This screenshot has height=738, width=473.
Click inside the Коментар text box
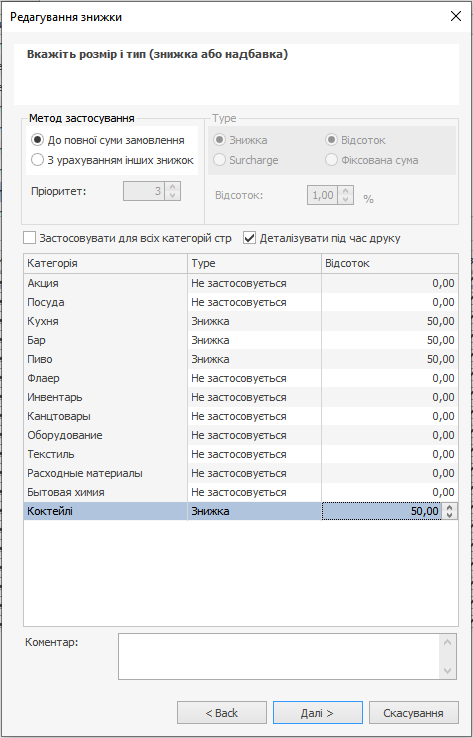tap(279, 657)
